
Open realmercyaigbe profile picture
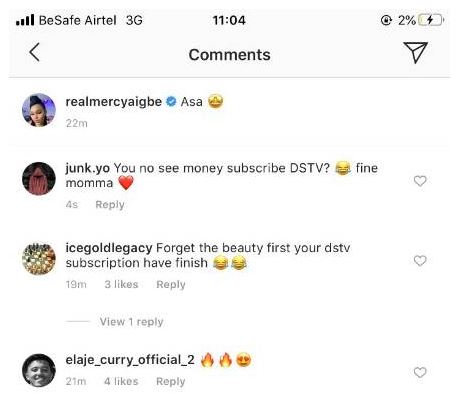click(39, 110)
